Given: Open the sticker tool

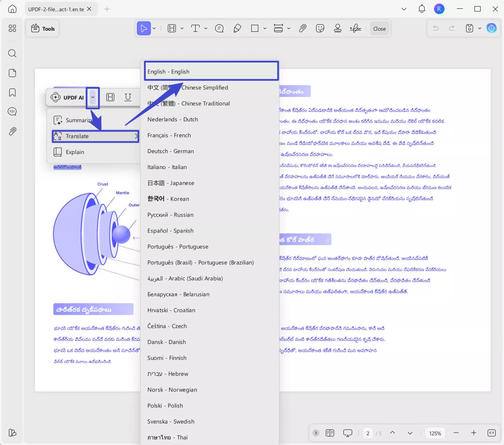Looking at the screenshot, I should point(320,28).
